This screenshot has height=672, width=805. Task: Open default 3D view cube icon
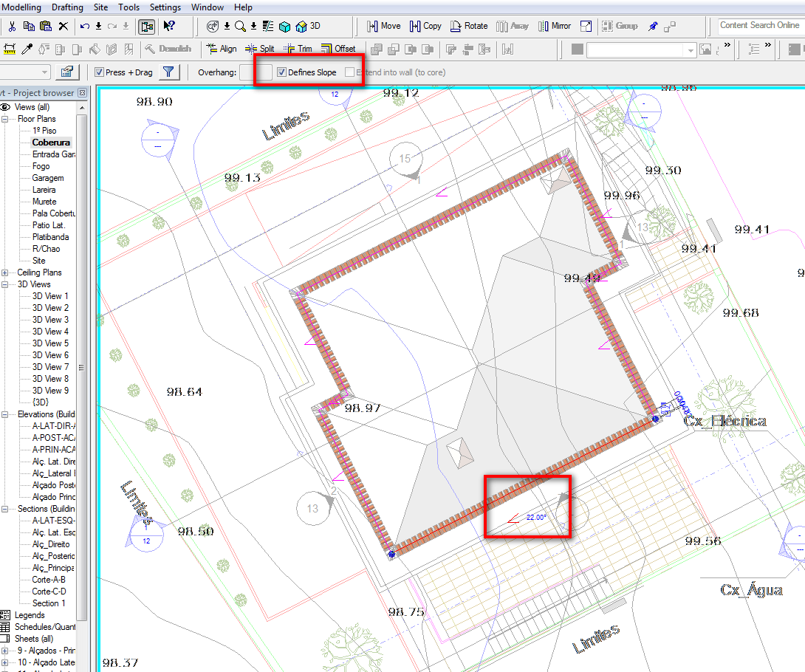(x=285, y=26)
